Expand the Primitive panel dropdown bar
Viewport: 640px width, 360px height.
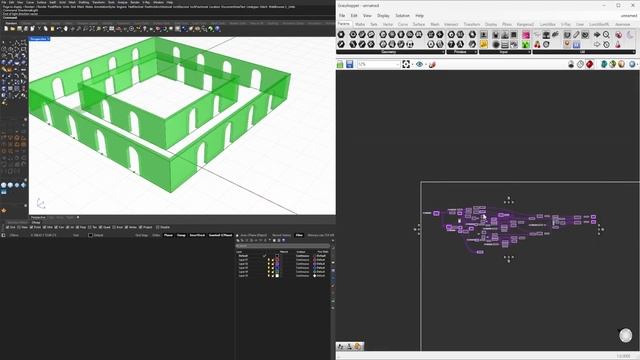coord(462,52)
